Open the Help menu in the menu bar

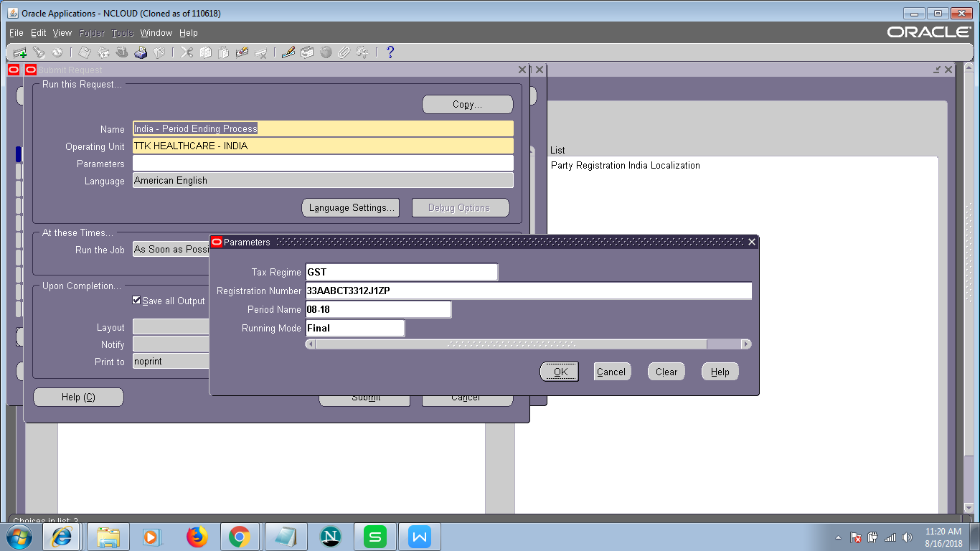point(189,33)
